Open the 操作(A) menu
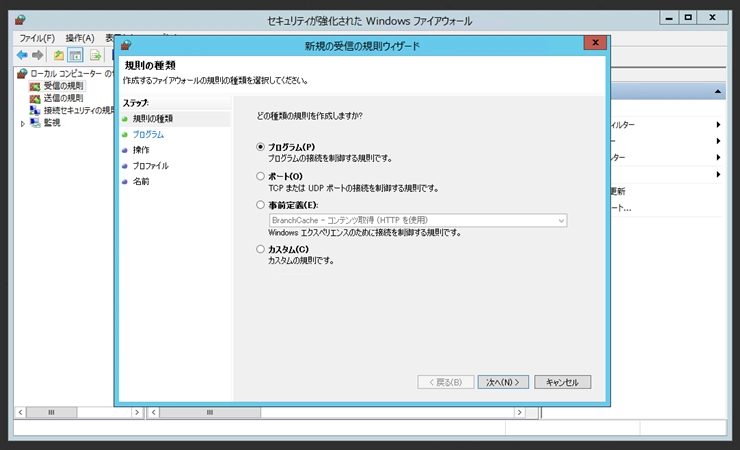Viewport: 740px width, 450px height. click(80, 38)
